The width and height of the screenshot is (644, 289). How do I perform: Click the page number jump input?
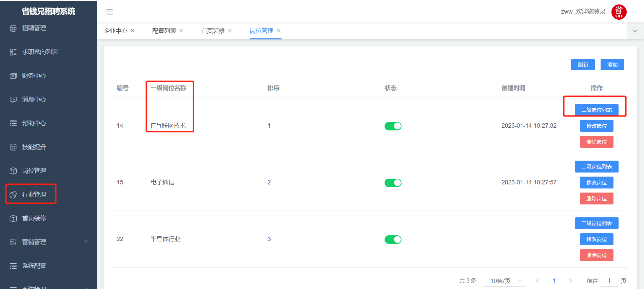click(609, 281)
